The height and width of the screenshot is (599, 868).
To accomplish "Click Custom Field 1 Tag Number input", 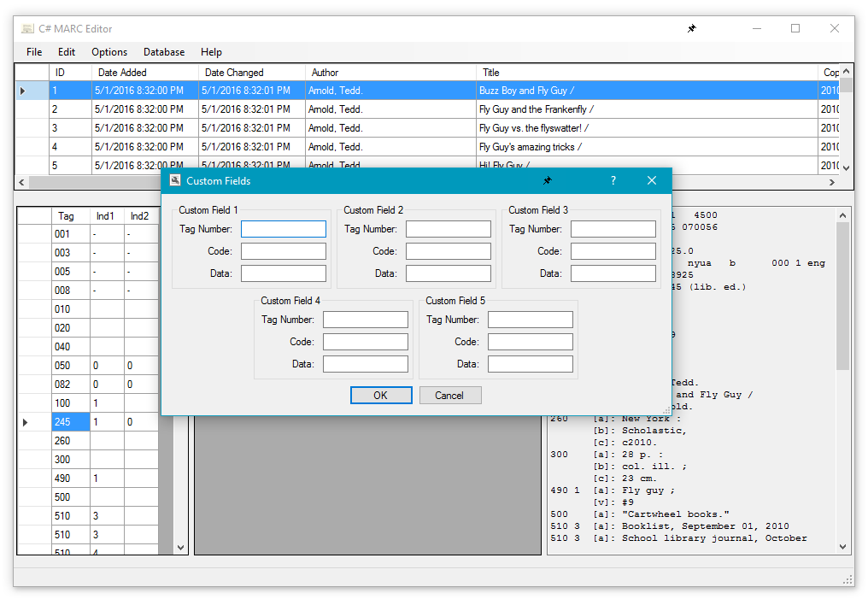I will (x=284, y=229).
